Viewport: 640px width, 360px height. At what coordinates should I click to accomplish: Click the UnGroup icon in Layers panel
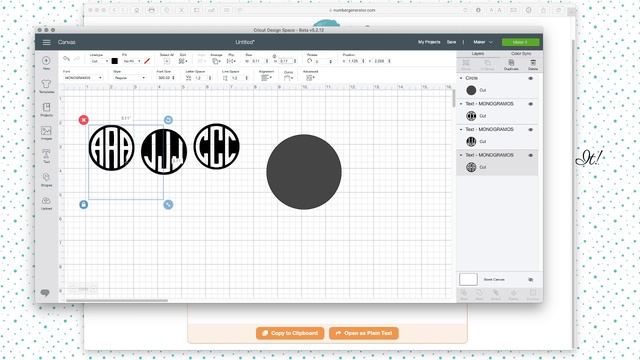coord(488,62)
